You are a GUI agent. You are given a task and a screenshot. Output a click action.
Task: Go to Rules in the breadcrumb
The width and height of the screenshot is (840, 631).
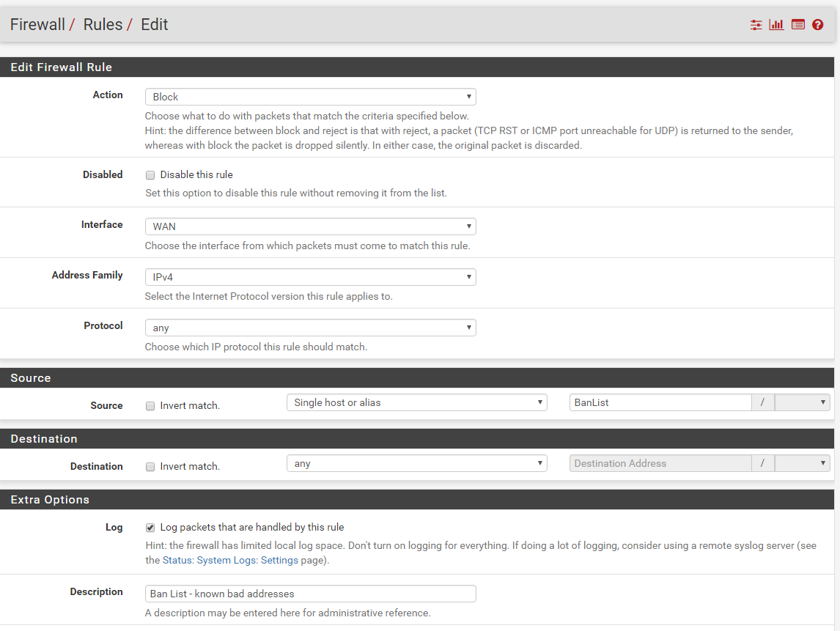click(x=103, y=25)
